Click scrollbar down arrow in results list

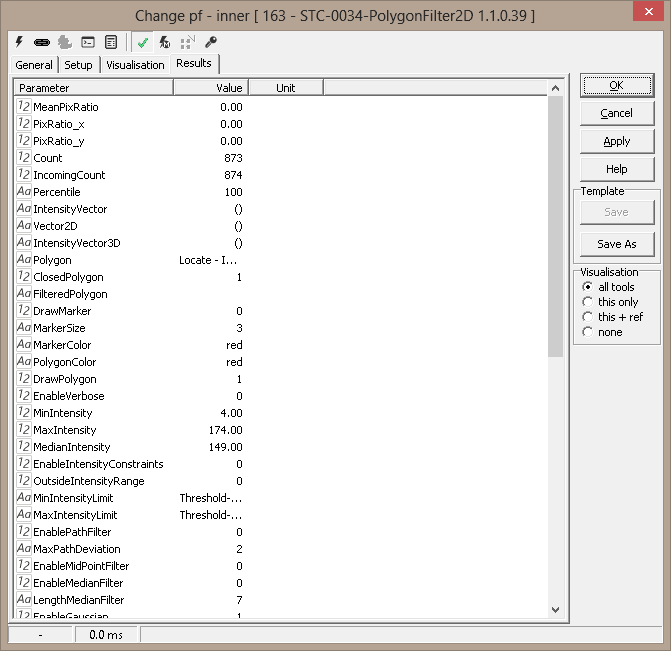click(556, 609)
